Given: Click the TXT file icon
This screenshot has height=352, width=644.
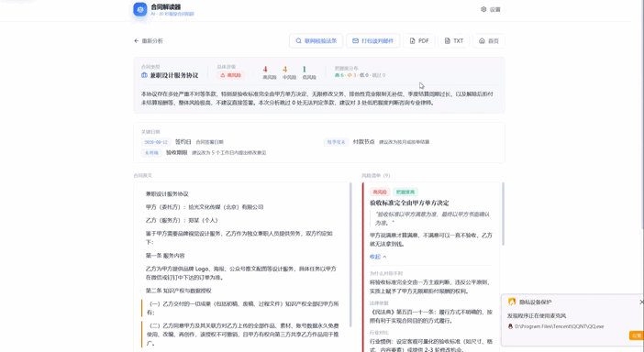Looking at the screenshot, I should pos(448,41).
